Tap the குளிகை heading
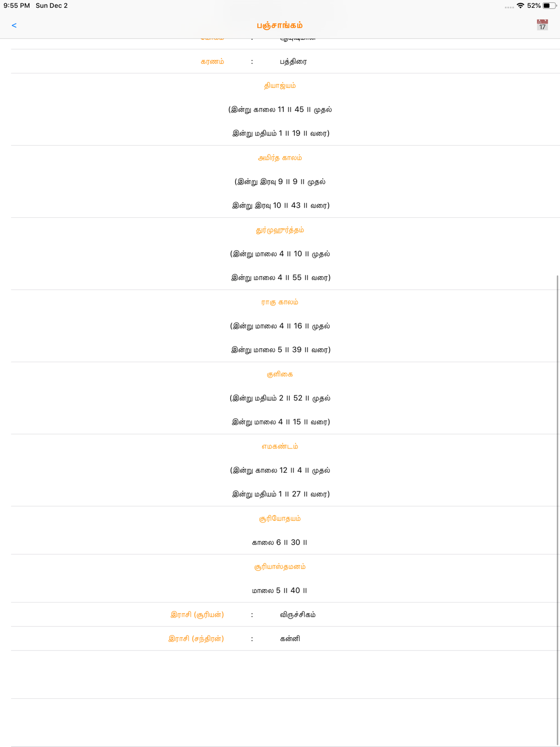 click(x=280, y=375)
